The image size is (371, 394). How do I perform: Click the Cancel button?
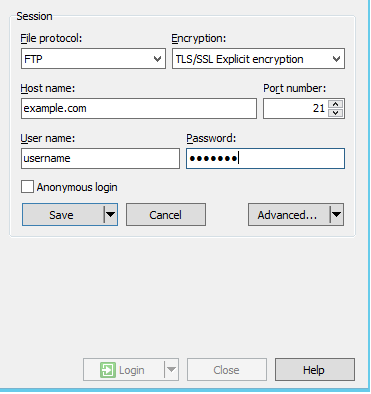166,215
